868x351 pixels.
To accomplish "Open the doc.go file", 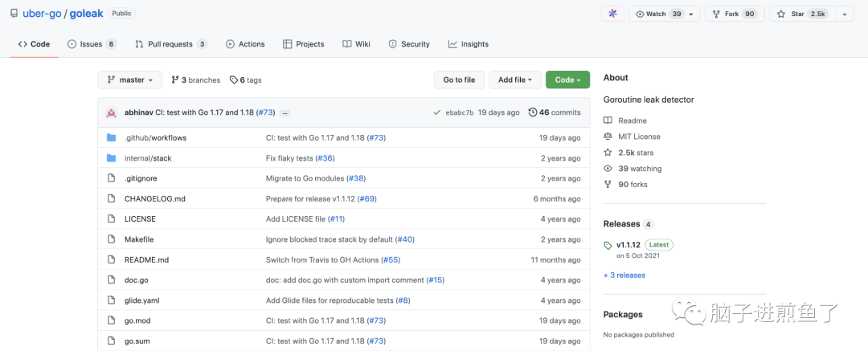I will 136,280.
